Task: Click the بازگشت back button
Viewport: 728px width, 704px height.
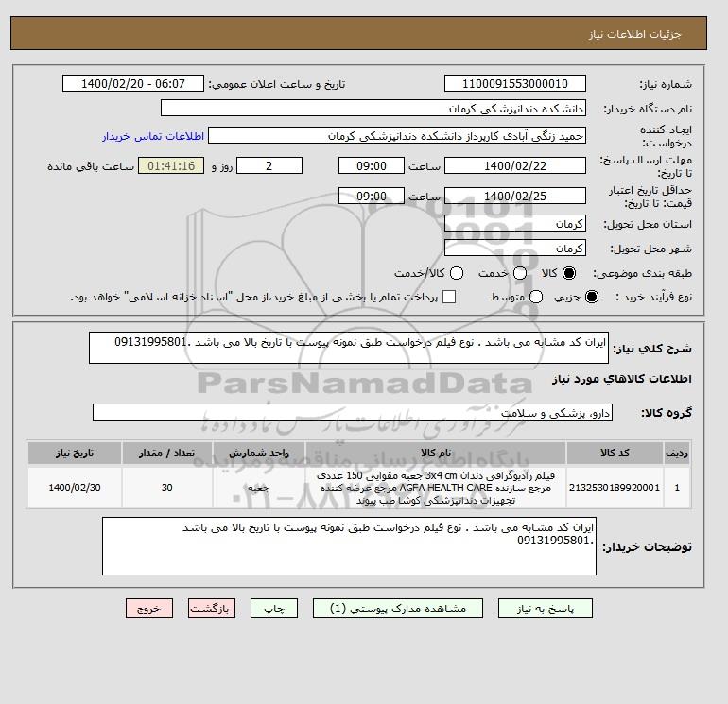Action: tap(212, 609)
